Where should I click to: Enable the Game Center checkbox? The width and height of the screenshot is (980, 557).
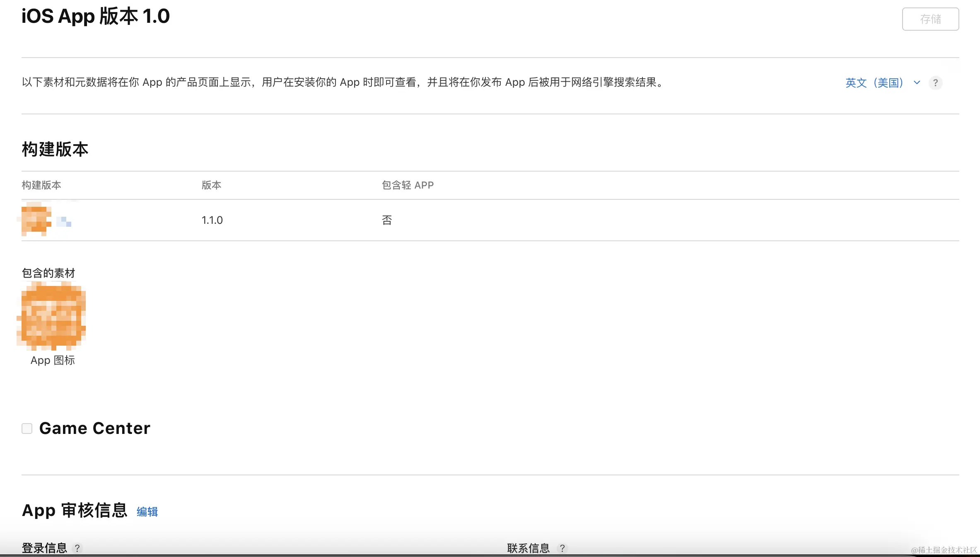[27, 428]
